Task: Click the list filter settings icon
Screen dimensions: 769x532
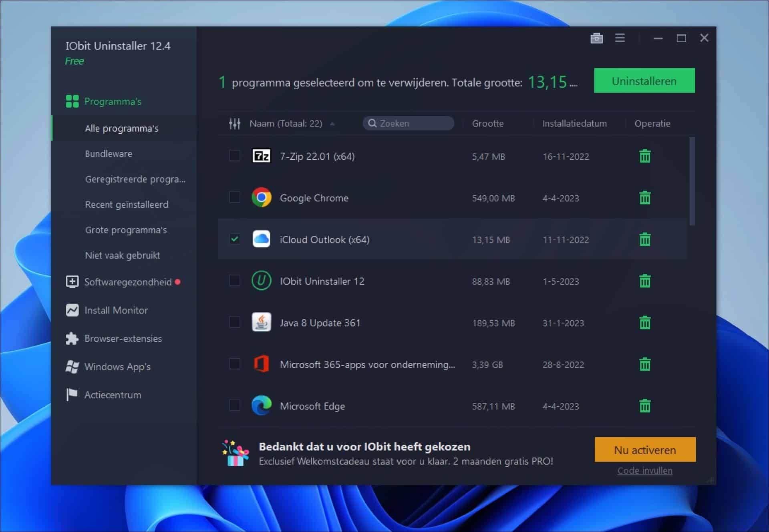Action: point(235,124)
